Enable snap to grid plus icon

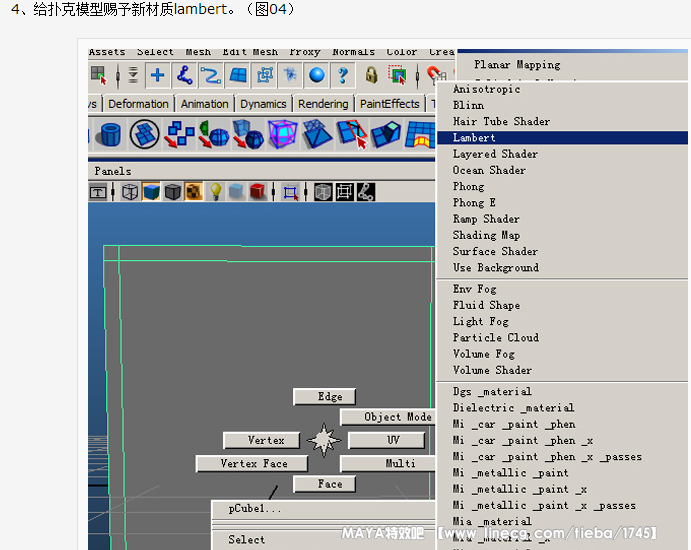[158, 75]
